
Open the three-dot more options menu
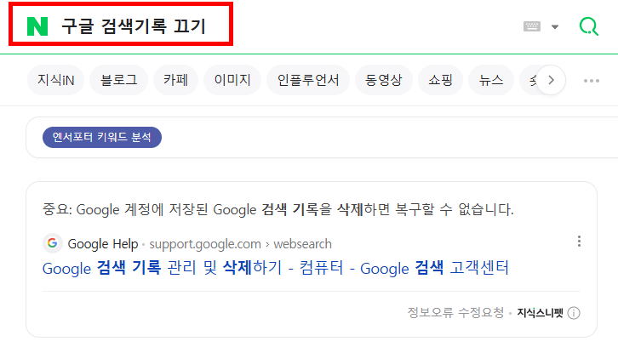pos(592,81)
